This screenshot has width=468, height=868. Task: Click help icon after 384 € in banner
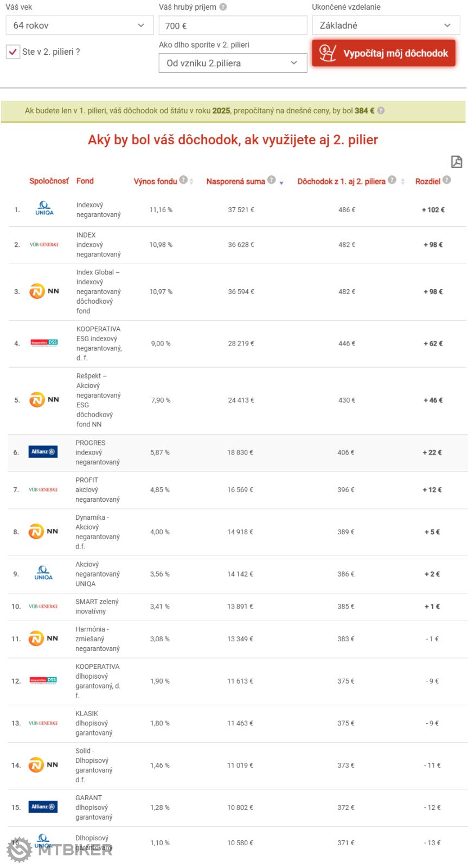coord(381,111)
